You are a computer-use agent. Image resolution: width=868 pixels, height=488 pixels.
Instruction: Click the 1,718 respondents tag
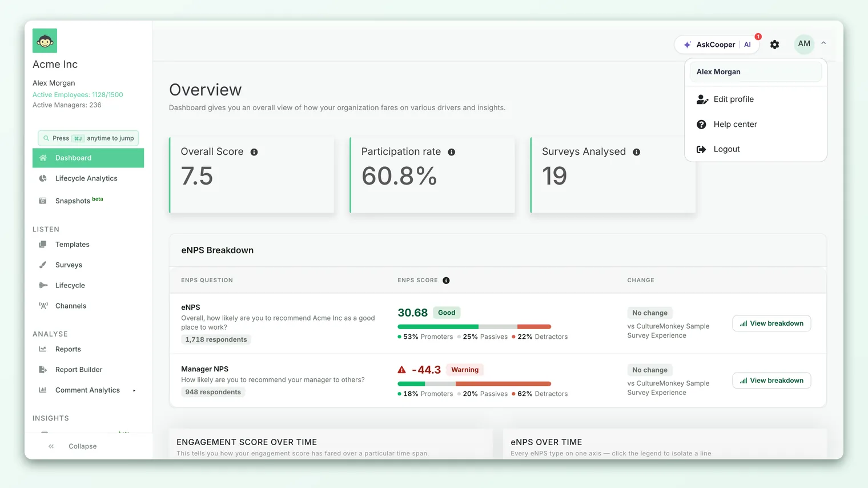coord(216,339)
